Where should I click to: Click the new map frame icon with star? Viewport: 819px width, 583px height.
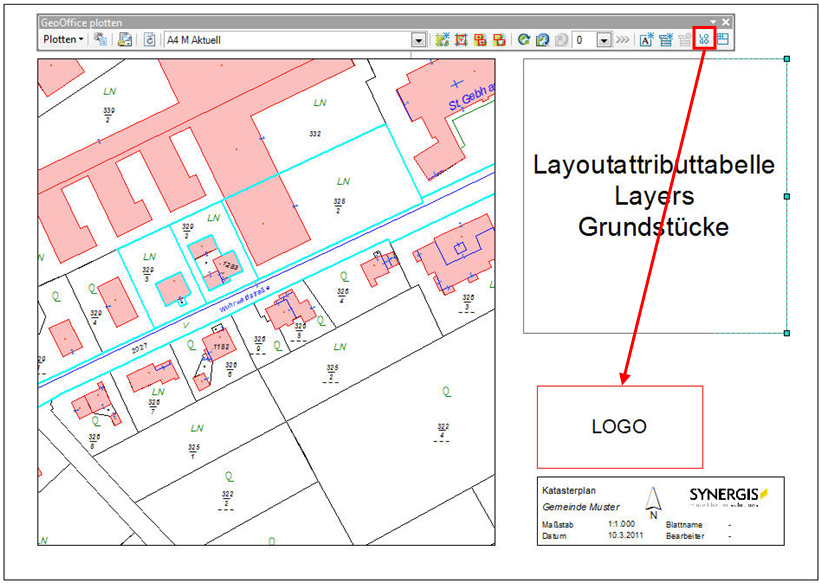443,40
